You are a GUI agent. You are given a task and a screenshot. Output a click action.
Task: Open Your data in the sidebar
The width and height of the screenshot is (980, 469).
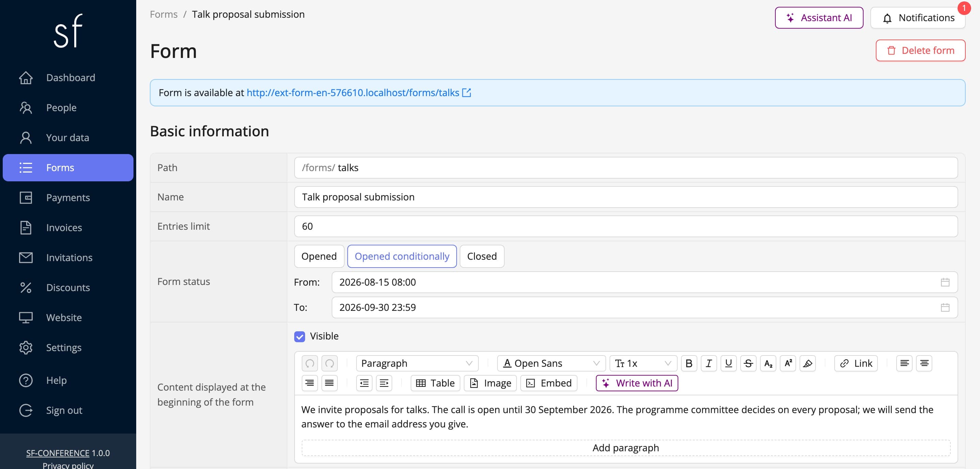tap(68, 137)
